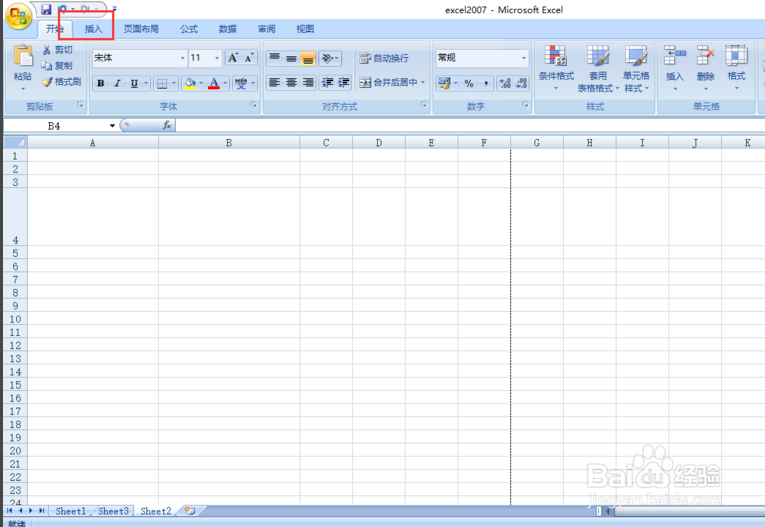Increase font size with the large A

click(233, 58)
